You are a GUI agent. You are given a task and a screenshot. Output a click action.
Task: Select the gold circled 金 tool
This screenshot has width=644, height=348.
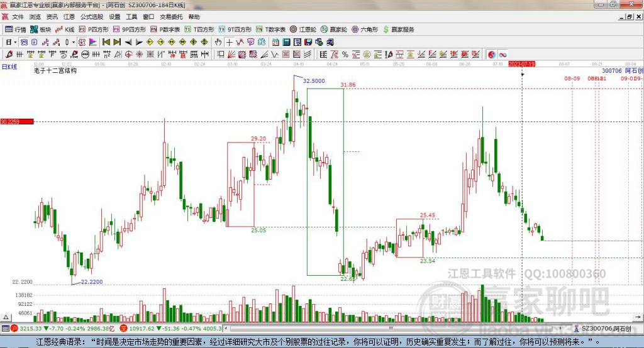pyautogui.click(x=367, y=55)
